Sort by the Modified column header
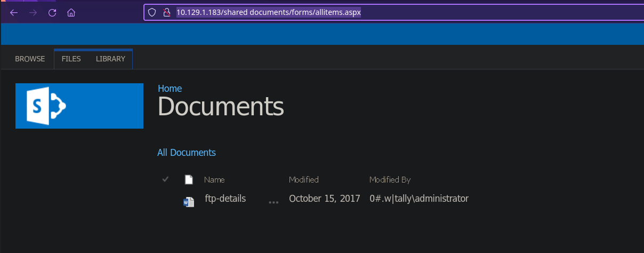The image size is (644, 253). 303,180
